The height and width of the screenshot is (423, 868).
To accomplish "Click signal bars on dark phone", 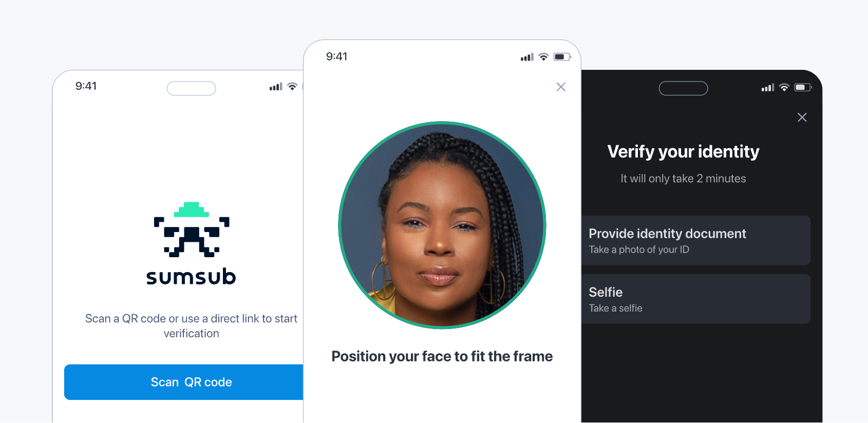I will pos(767,87).
